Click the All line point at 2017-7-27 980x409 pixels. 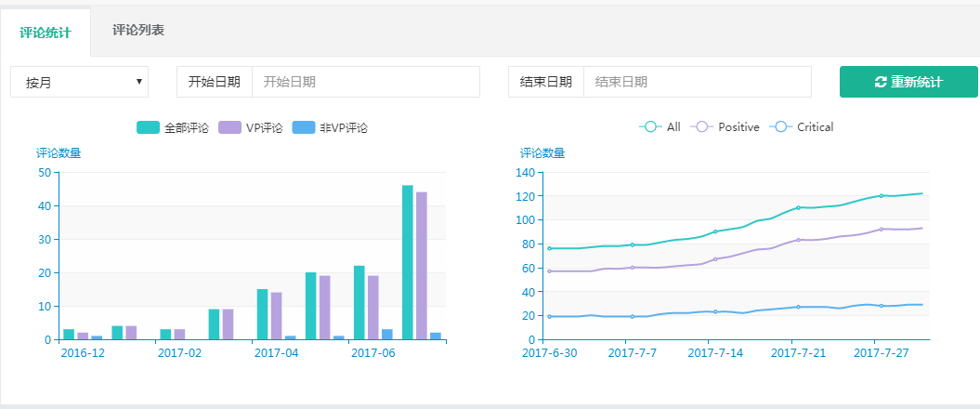[882, 196]
